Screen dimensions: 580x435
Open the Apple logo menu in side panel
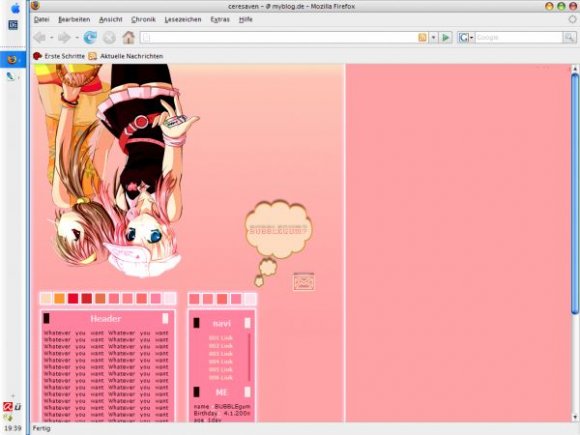click(x=15, y=8)
